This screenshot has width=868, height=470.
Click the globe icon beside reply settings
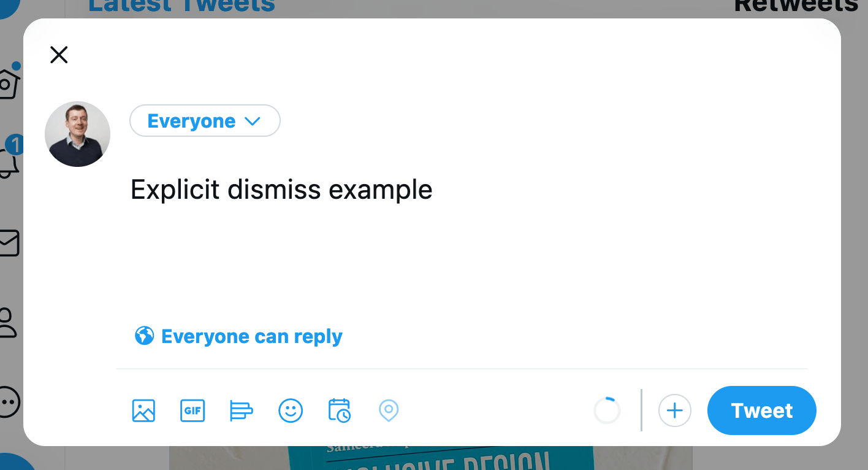pyautogui.click(x=145, y=336)
